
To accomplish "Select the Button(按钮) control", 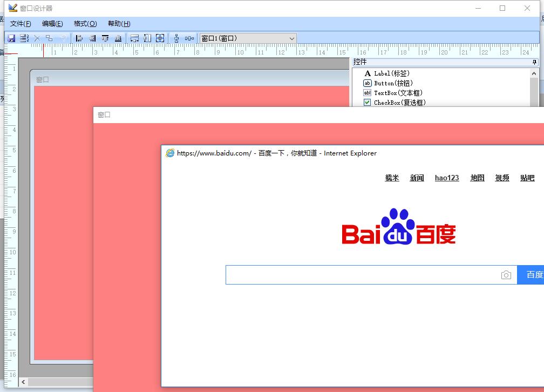I will pos(388,83).
